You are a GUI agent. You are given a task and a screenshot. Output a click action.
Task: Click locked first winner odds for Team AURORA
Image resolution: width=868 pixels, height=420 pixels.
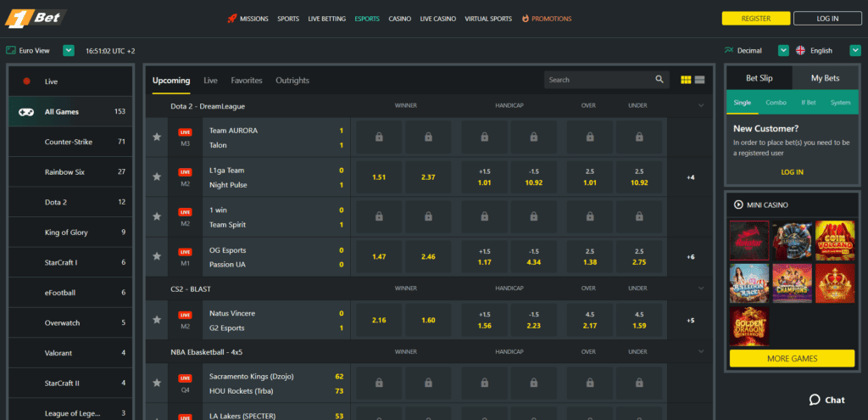[379, 137]
